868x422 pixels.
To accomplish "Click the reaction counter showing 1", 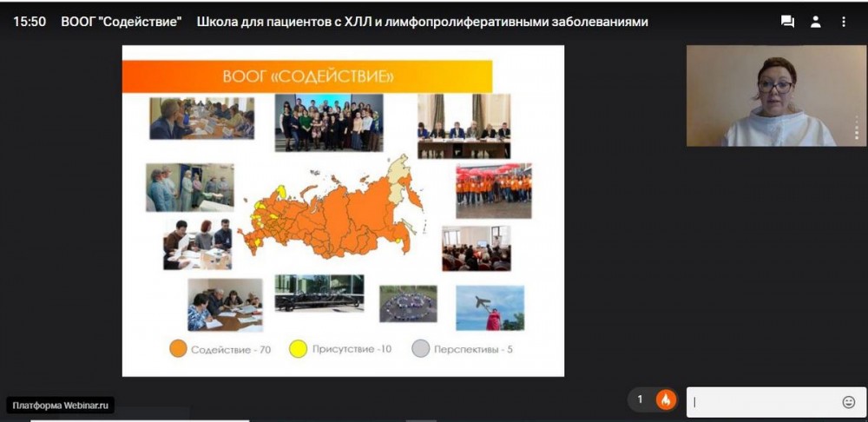I will point(641,399).
